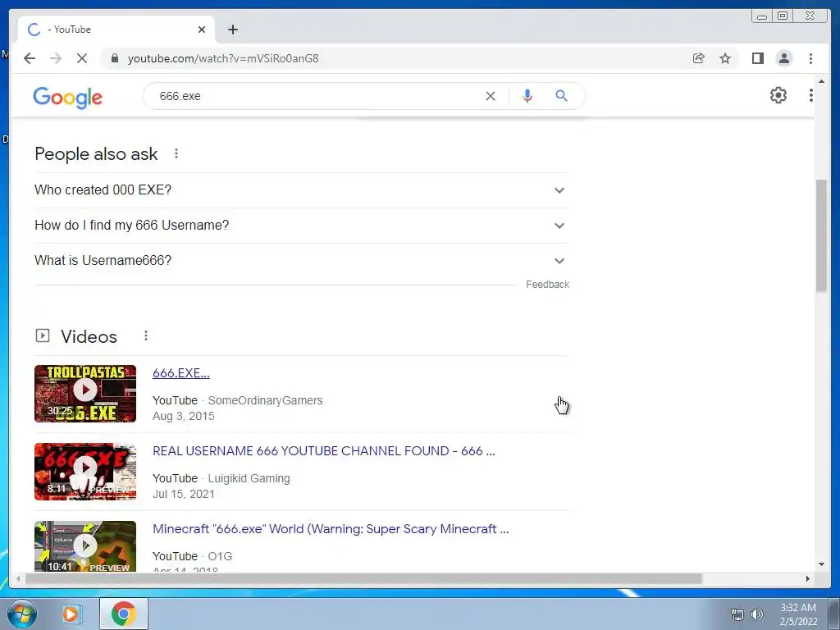Screen dimensions: 840x630
Task: Click the scroll down arrow
Action: (821, 564)
